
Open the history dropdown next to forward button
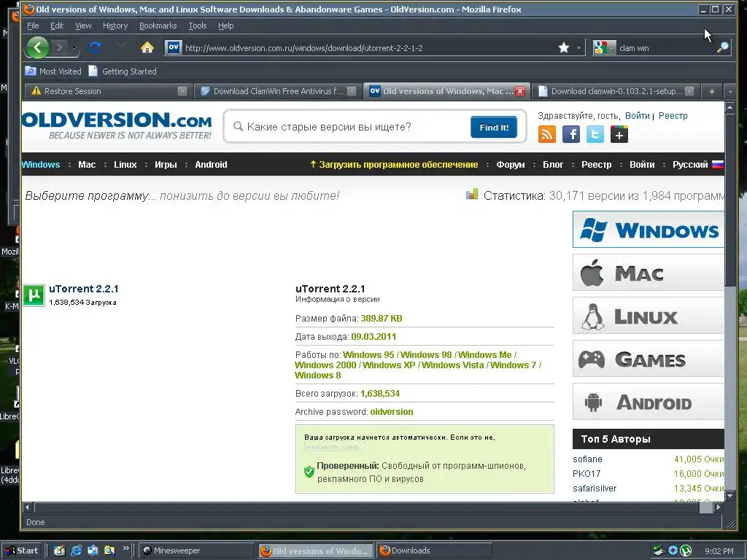74,47
